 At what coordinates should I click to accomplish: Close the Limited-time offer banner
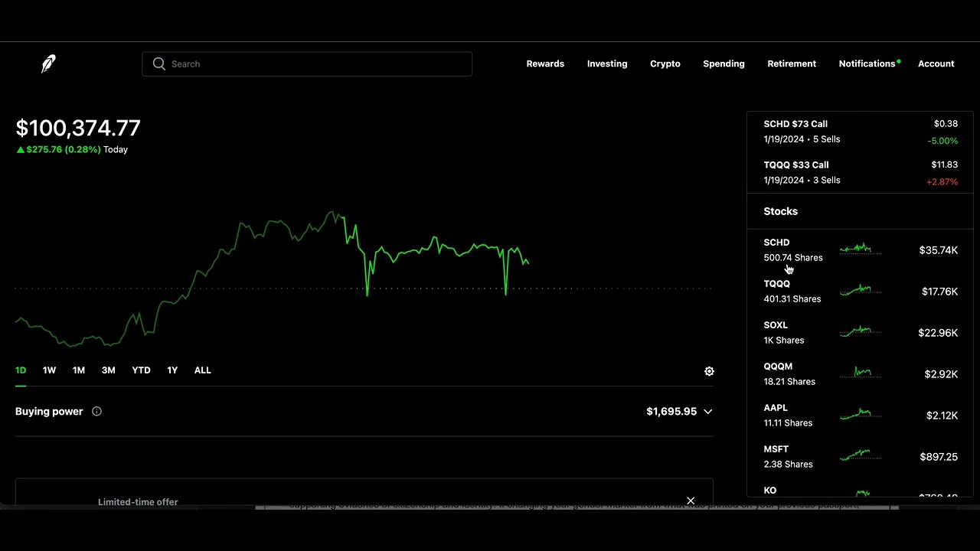click(691, 501)
